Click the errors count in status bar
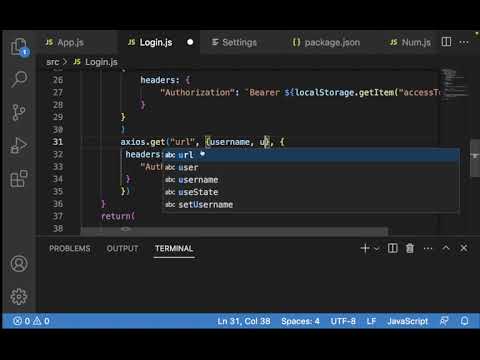Viewport: 480px width, 360px height. click(21, 321)
